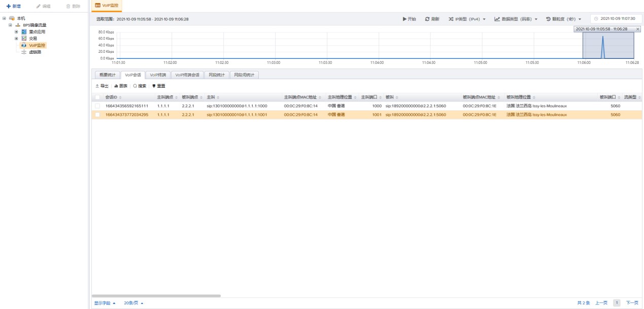This screenshot has height=309, width=644.
Task: Click the 搜索 search button
Action: (x=140, y=86)
